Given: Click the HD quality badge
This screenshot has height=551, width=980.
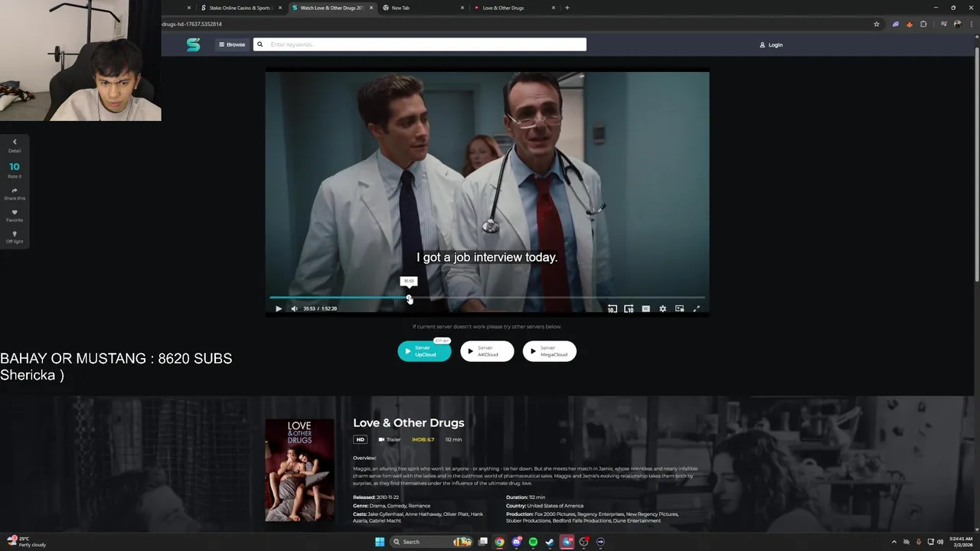Looking at the screenshot, I should 360,439.
